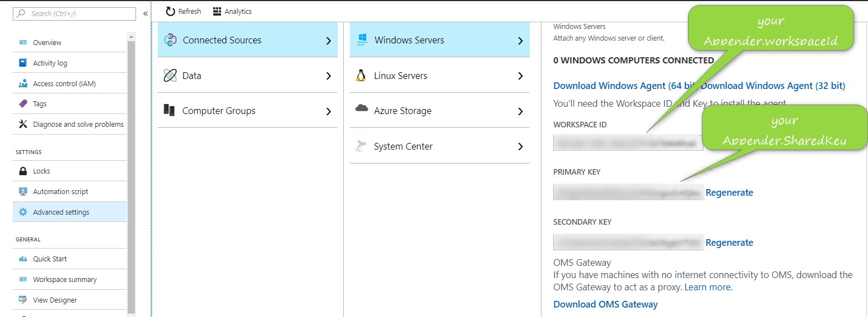This screenshot has height=317, width=868.
Task: Click the Locks padlock icon
Action: tap(23, 171)
